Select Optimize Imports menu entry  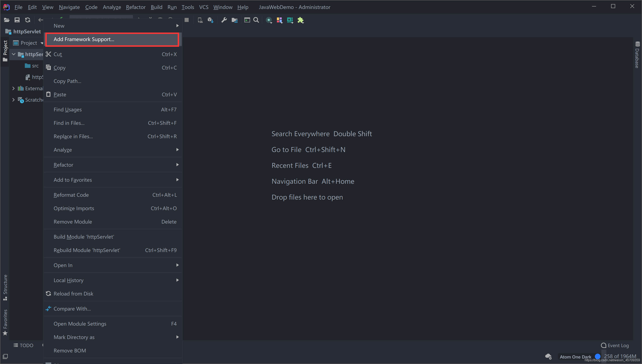click(113, 208)
